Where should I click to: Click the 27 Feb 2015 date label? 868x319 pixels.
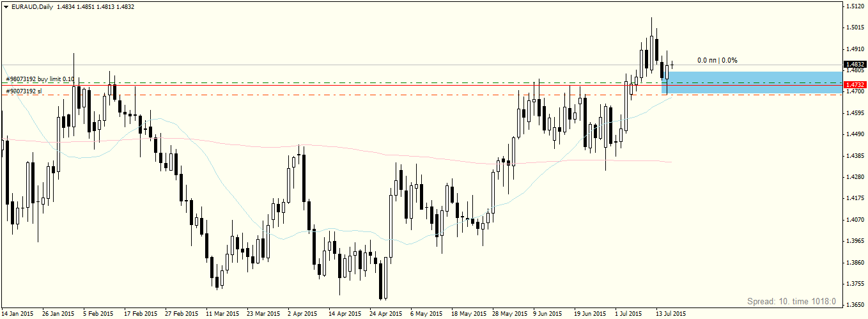tap(181, 314)
